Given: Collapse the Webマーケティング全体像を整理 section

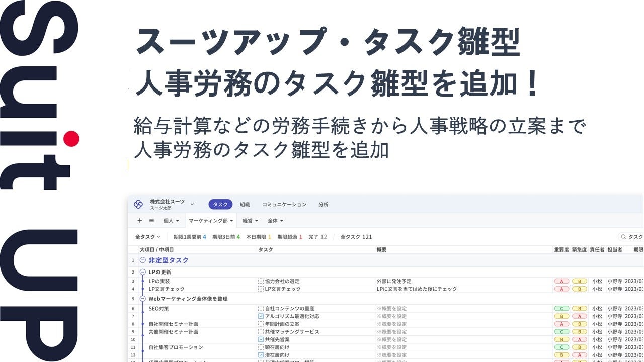Looking at the screenshot, I should pyautogui.click(x=142, y=299).
